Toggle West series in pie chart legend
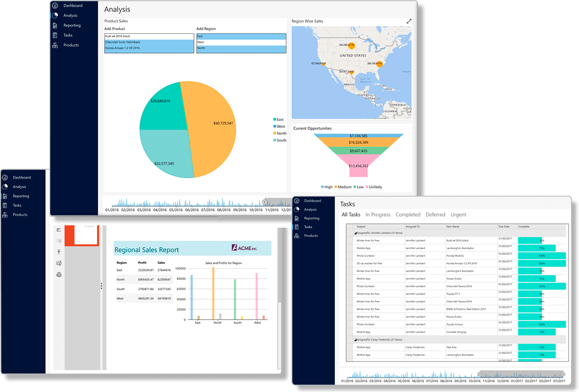Screen dimensions: 579x392 coord(280,126)
